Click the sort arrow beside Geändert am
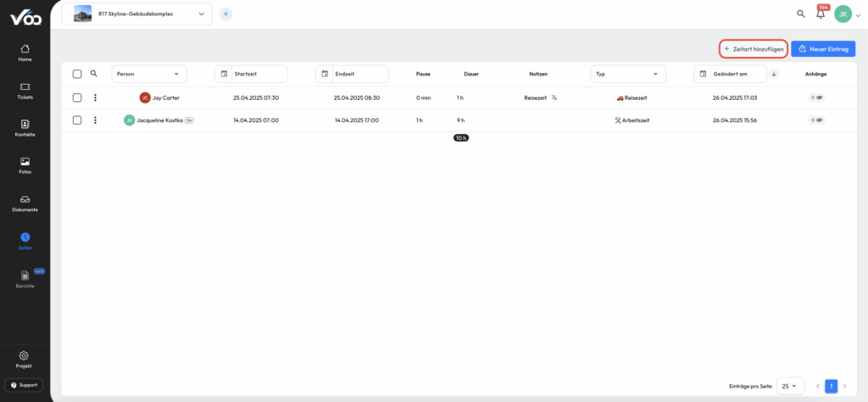Viewport: 868px width, 402px height. click(x=774, y=74)
